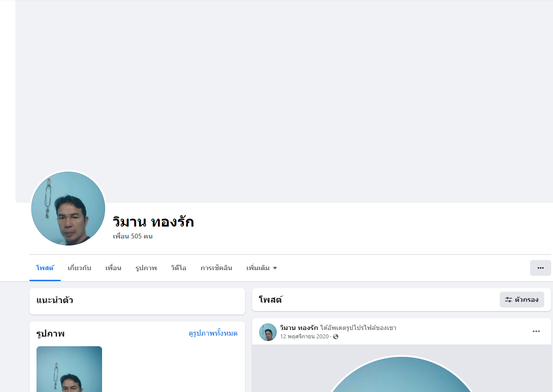Click เพื่อน 505 คน friends count link
This screenshot has height=392, width=553.
[133, 236]
